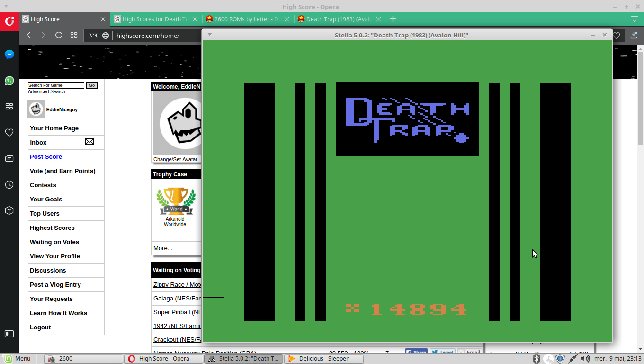Open the Advanced Search link
The width and height of the screenshot is (644, 364).
[46, 91]
